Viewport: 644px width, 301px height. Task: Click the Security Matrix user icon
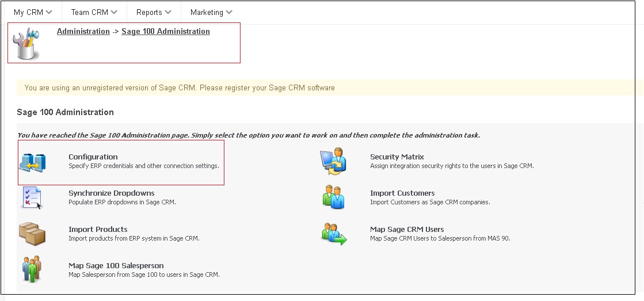click(x=333, y=161)
